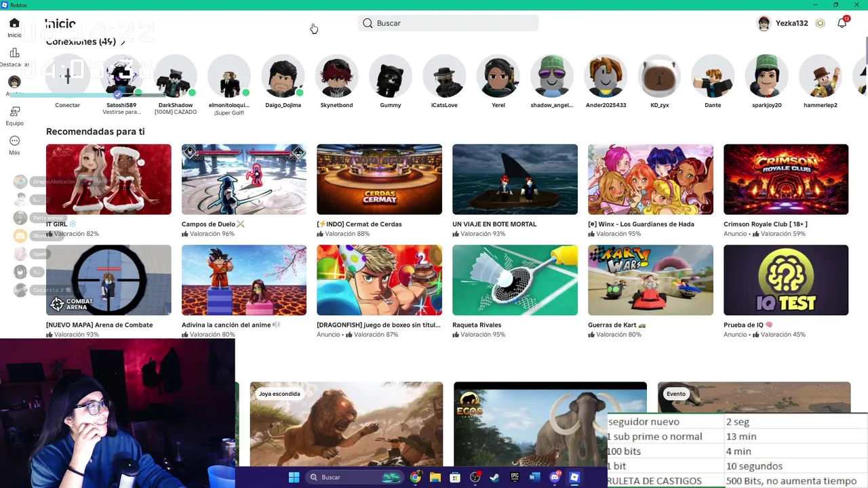Viewport: 868px width, 488px height.
Task: Open the IT GIRL game thumbnail
Action: [x=108, y=179]
